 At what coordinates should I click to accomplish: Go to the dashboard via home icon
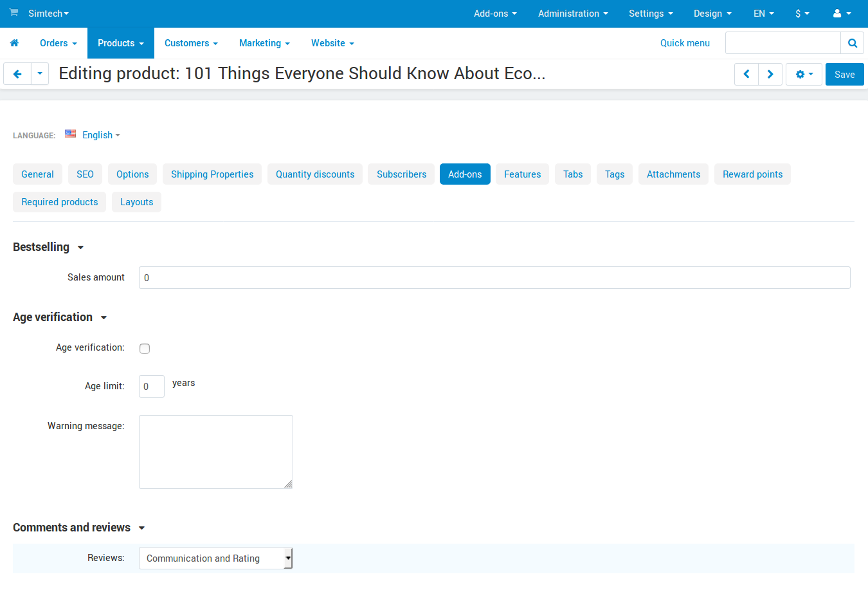pos(14,43)
